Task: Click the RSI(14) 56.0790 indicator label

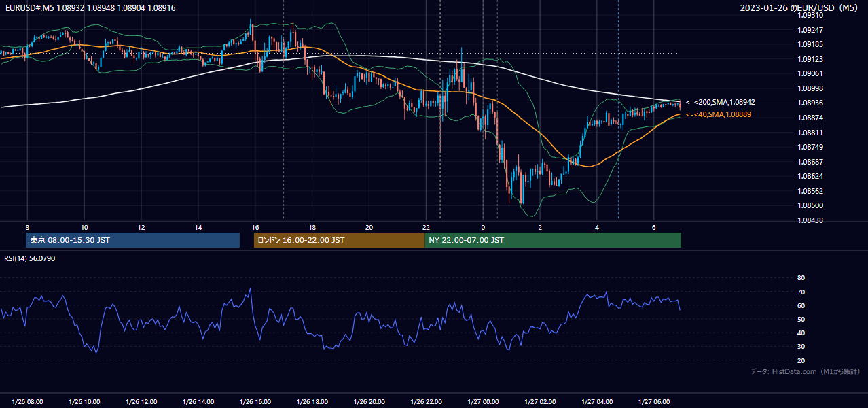Action: click(x=30, y=258)
